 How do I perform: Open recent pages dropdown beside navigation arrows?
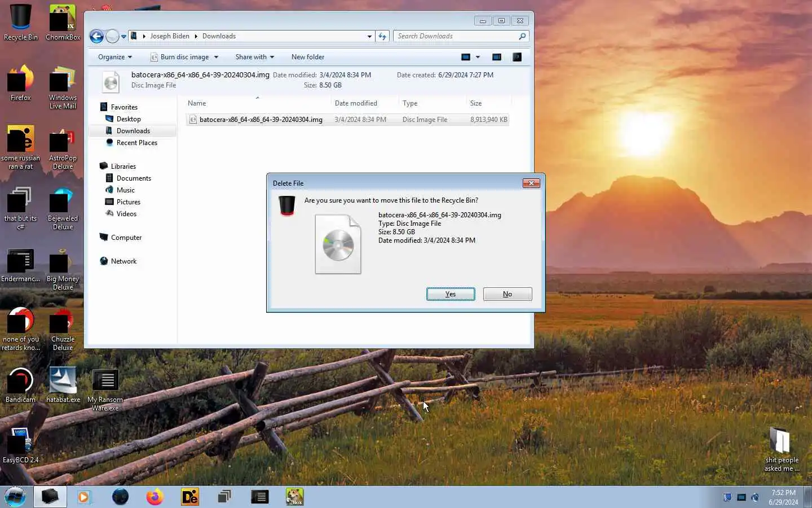pyautogui.click(x=123, y=37)
